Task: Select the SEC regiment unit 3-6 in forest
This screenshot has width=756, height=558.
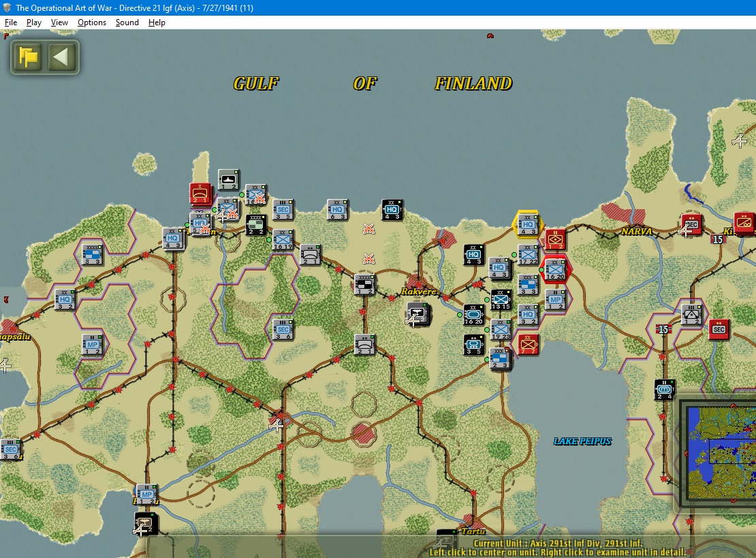Action: 283,329
